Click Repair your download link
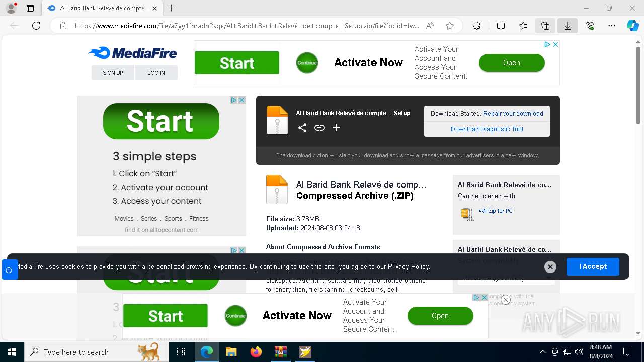 [x=513, y=114]
